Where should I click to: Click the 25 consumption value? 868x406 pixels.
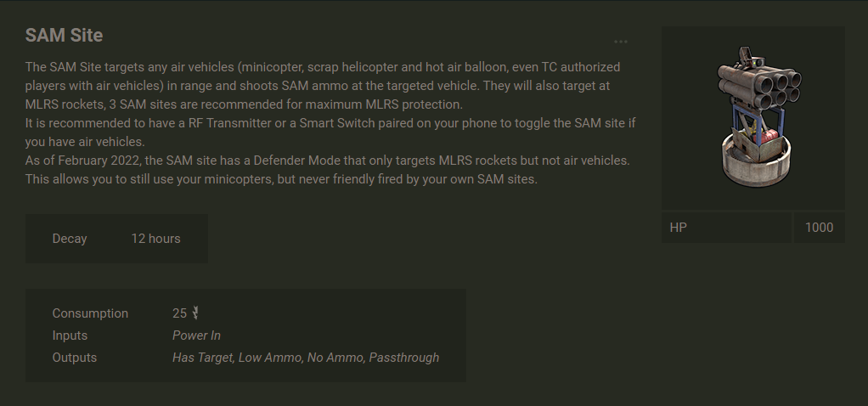pos(179,313)
